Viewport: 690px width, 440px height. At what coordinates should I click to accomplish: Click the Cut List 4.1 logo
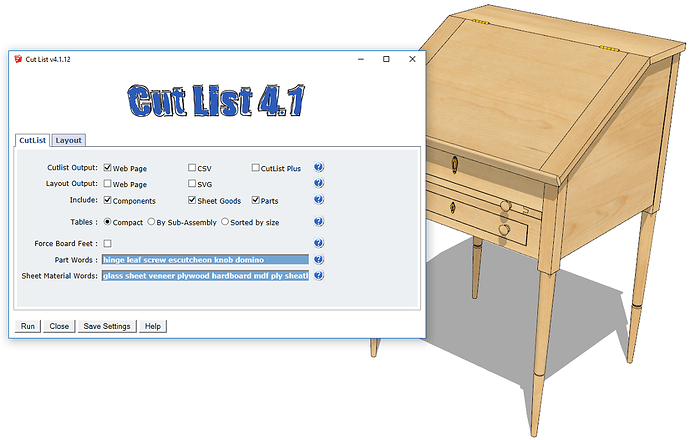tap(216, 100)
